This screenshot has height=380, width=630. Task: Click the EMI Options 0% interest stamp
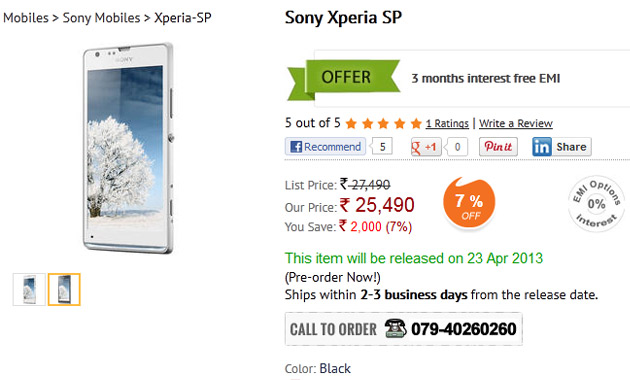coord(596,204)
